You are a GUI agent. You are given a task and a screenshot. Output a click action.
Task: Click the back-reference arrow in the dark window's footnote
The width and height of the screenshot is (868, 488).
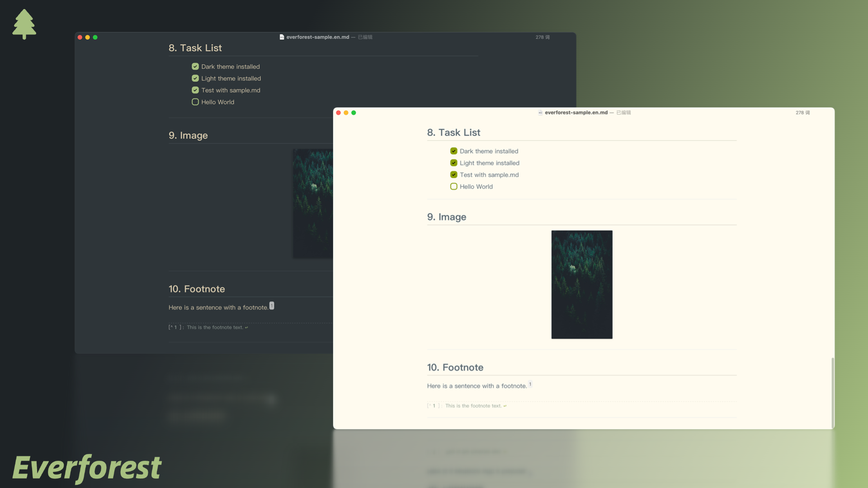tap(246, 327)
